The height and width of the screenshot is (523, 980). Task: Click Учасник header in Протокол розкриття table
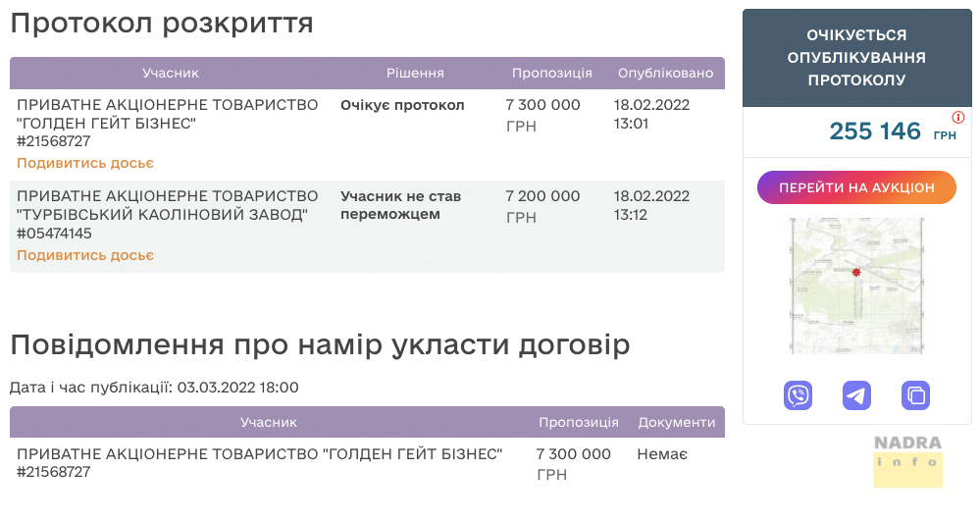pos(171,74)
